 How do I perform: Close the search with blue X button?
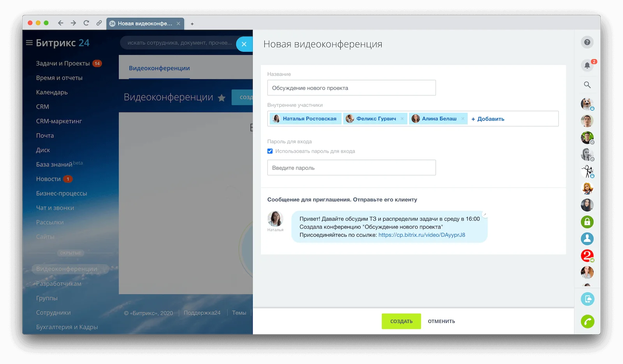pos(244,44)
